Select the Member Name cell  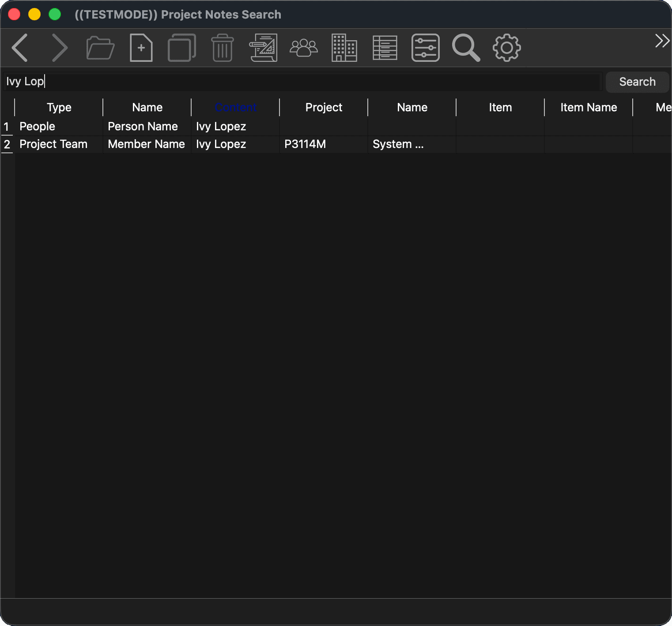[147, 144]
